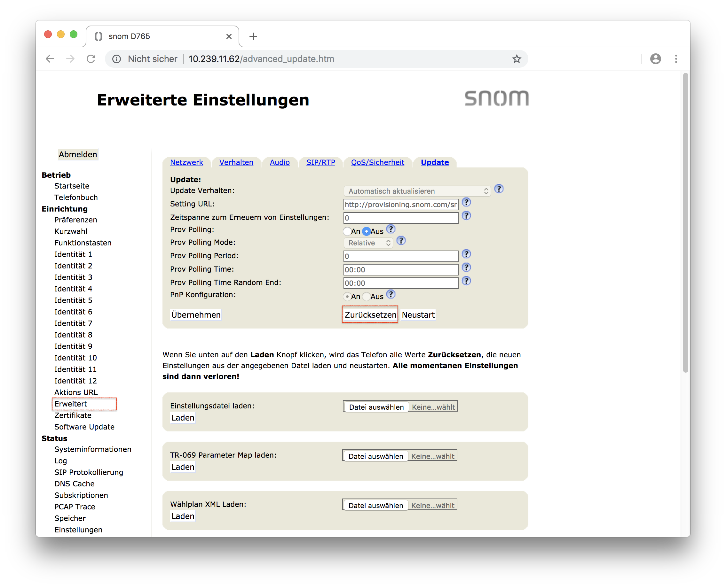The image size is (726, 588).
Task: Bookmark page with the star icon
Action: [x=516, y=59]
